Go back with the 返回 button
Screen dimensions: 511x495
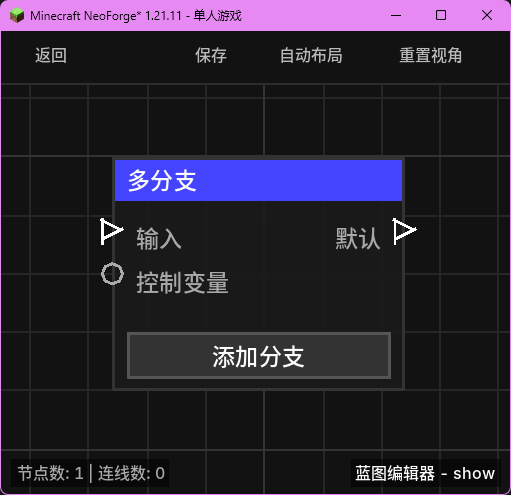tap(51, 55)
